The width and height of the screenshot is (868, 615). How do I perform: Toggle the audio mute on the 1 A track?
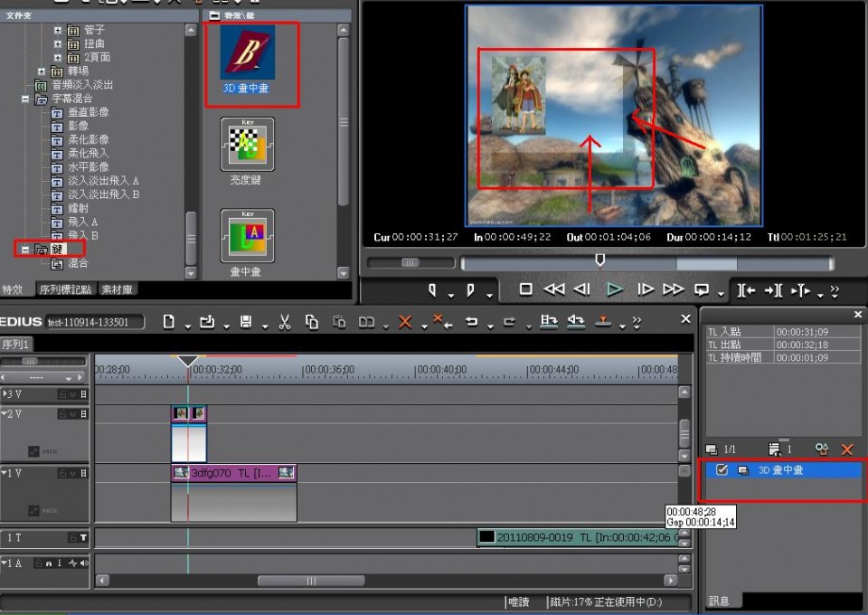point(84,563)
